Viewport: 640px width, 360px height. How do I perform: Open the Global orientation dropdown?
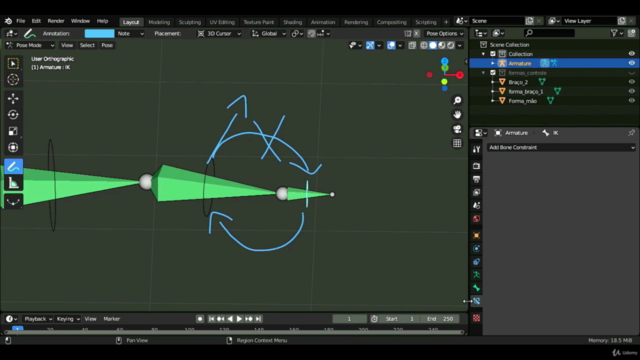point(269,33)
